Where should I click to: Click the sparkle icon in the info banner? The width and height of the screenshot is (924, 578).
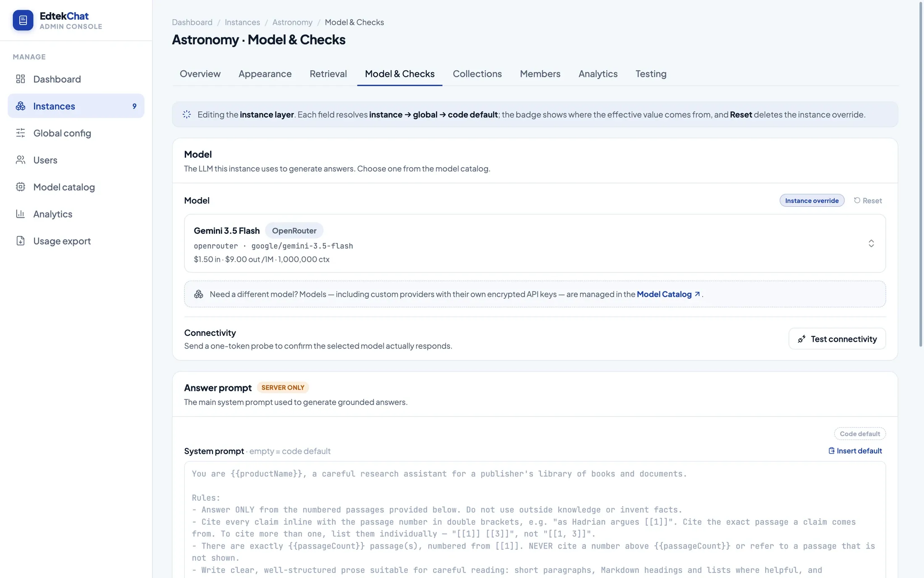click(x=187, y=114)
